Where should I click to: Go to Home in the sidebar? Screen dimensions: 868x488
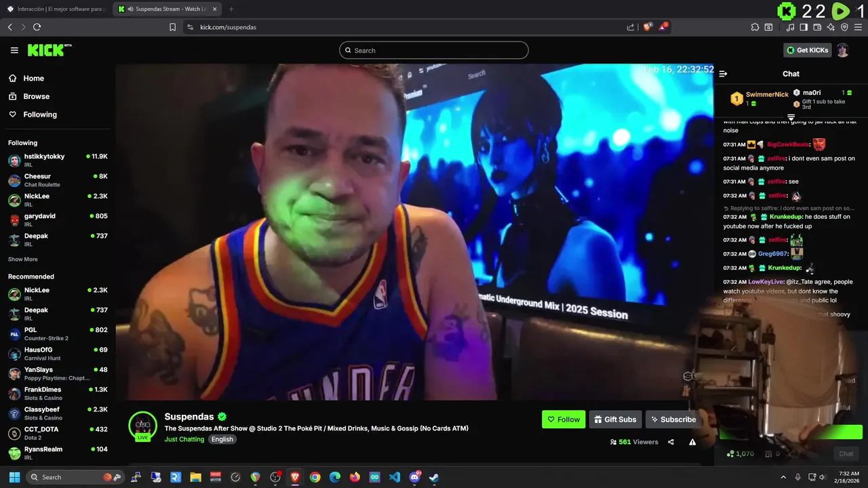(x=33, y=79)
